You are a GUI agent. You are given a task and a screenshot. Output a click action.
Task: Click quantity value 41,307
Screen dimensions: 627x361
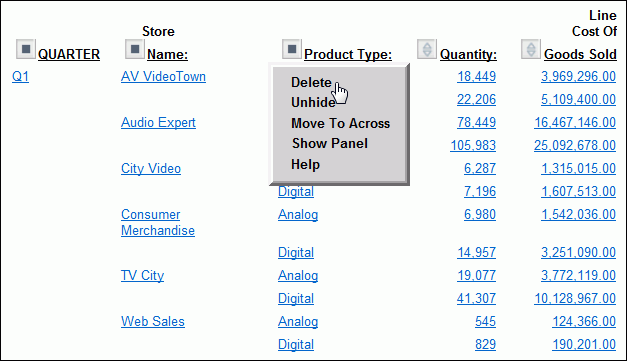(x=476, y=299)
